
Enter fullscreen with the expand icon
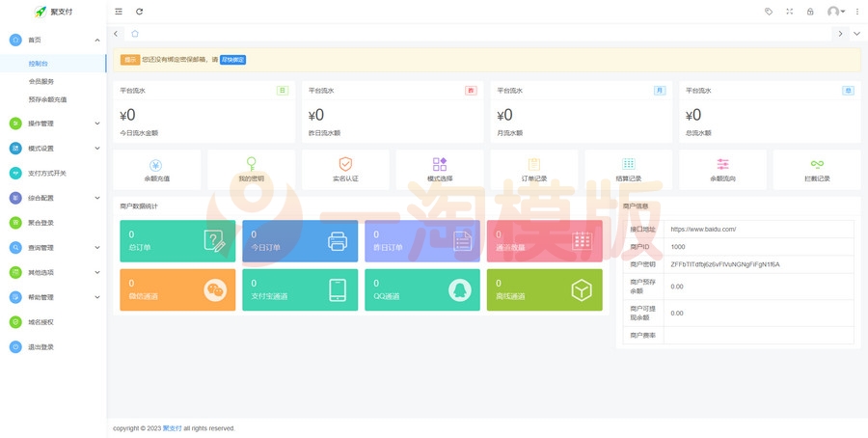(789, 12)
